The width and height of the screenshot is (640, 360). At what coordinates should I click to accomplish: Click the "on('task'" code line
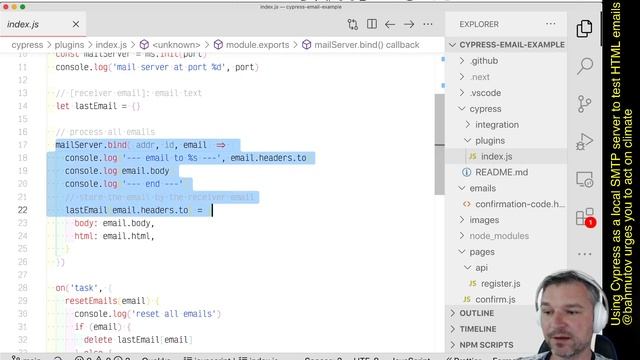[84, 288]
